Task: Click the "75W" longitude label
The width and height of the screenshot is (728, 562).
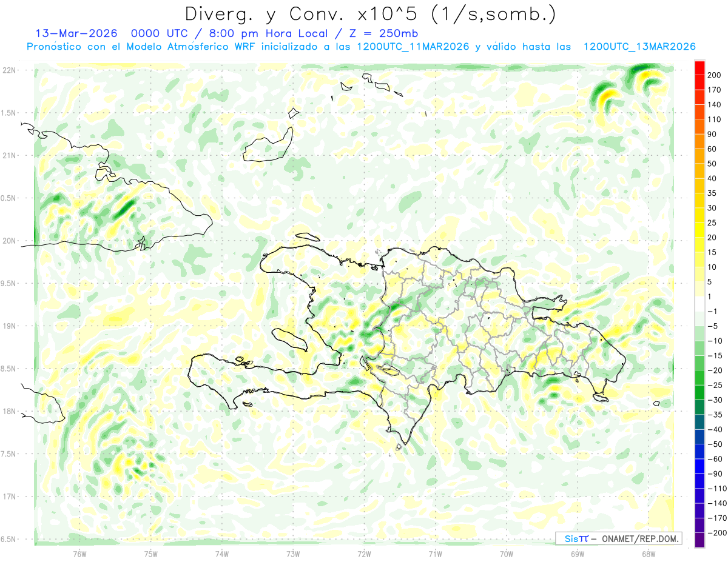Action: (x=150, y=554)
